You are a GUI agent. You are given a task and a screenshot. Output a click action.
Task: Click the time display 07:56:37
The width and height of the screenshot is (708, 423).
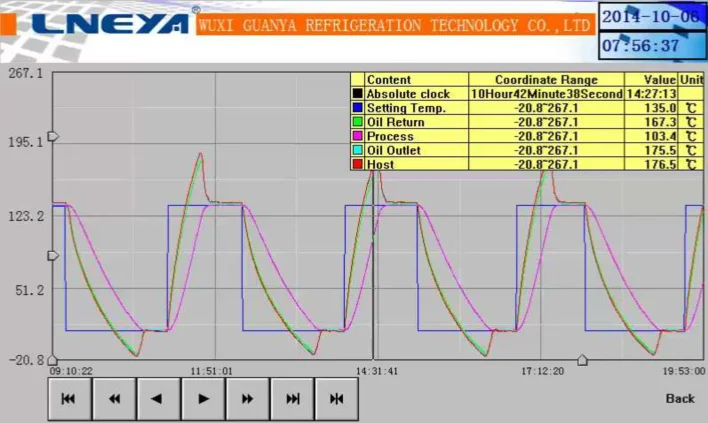[x=652, y=45]
